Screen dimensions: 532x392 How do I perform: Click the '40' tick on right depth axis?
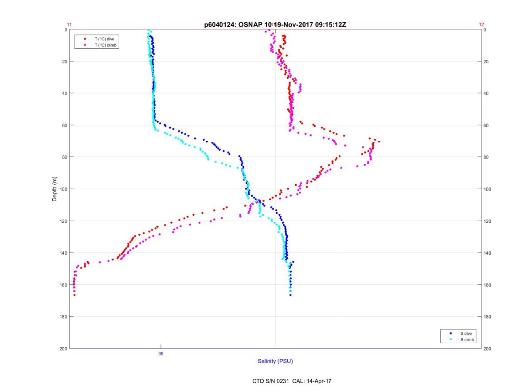pyautogui.click(x=487, y=93)
